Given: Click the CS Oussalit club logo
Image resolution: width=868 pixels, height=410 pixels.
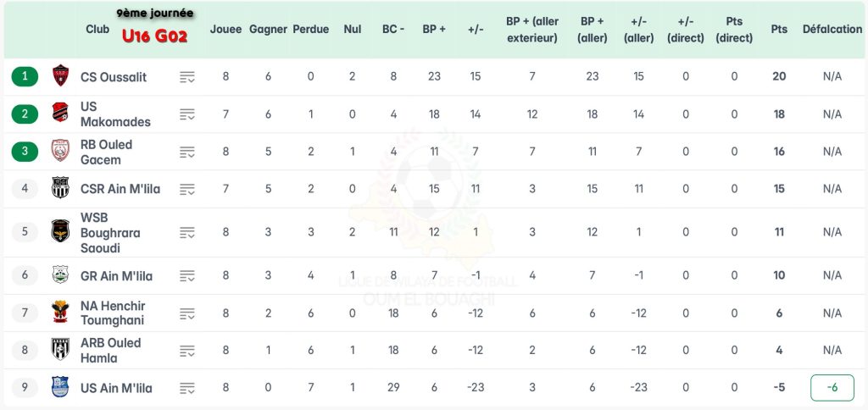Looking at the screenshot, I should [60, 76].
